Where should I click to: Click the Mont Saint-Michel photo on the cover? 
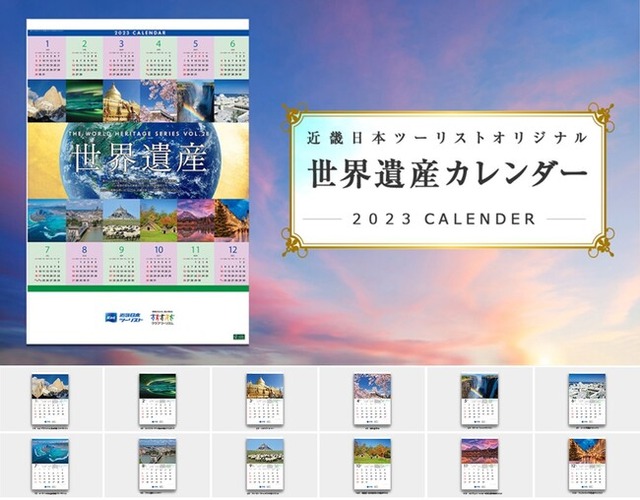pyautogui.click(x=121, y=220)
